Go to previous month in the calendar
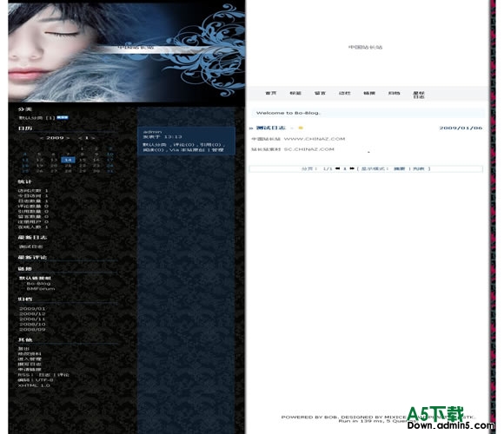Image resolution: width=504 pixels, height=434 pixels. (x=80, y=138)
